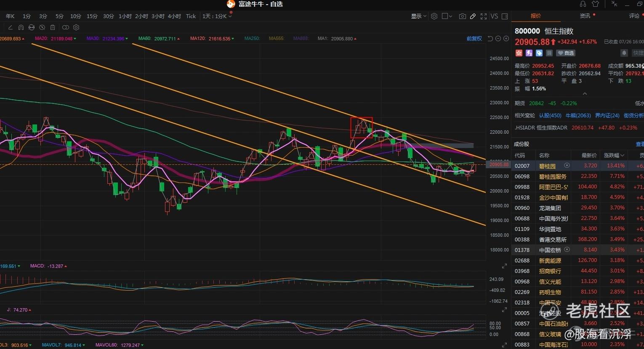Take a chart screenshot with camera icon

pos(463,16)
